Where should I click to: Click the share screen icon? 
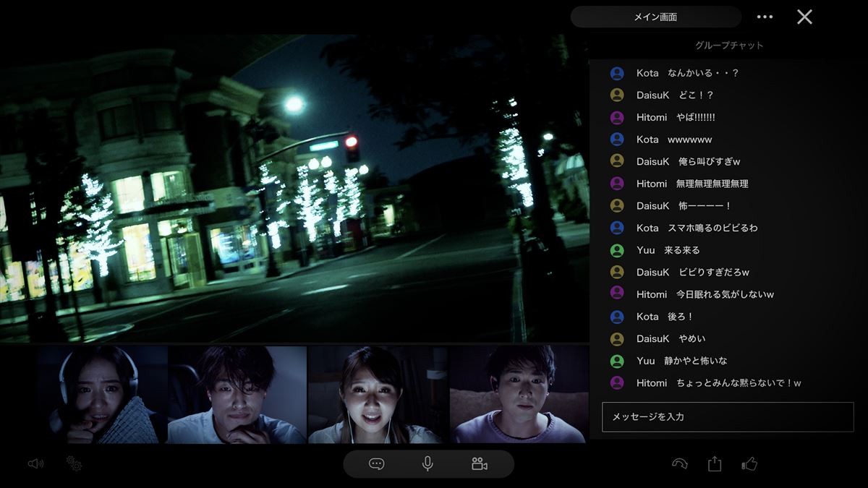tap(715, 464)
